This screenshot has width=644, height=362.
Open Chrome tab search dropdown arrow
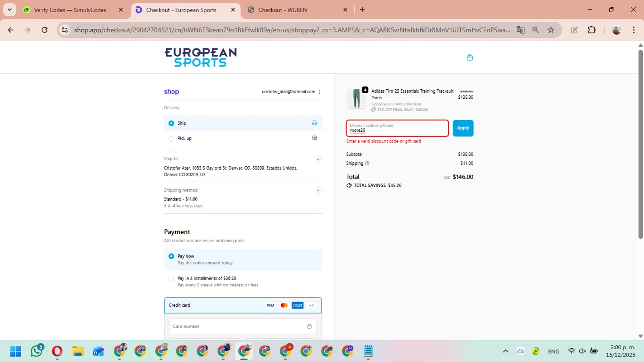(9, 9)
